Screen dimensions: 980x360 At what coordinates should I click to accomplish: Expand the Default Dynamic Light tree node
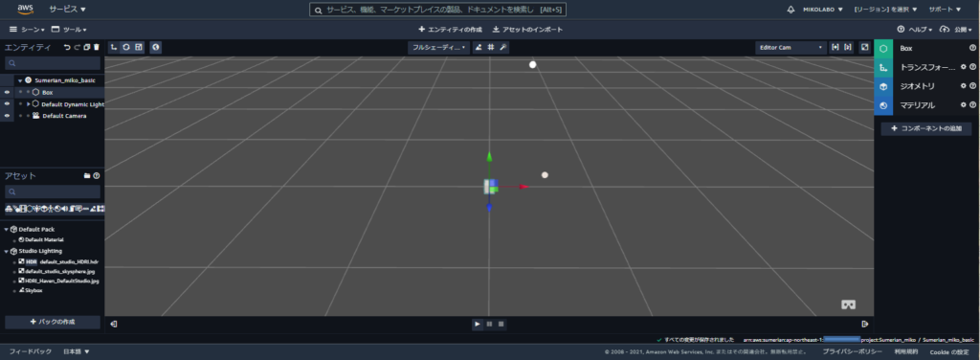pyautogui.click(x=29, y=103)
